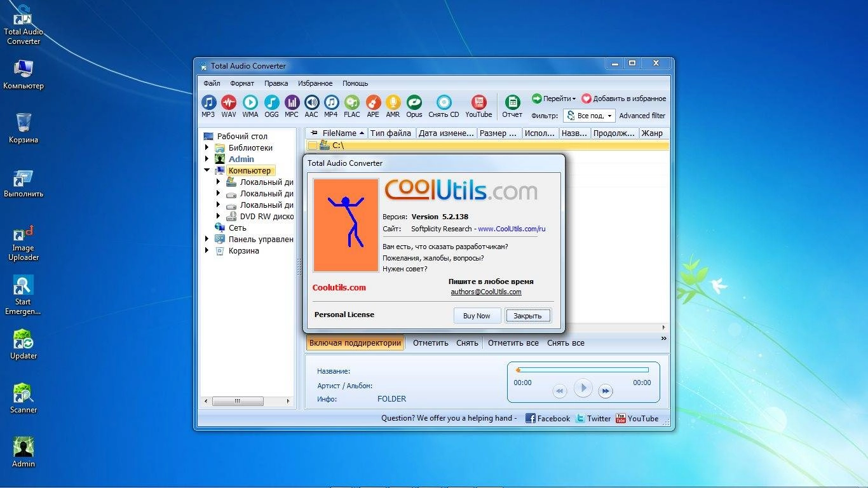Viewport: 868px width, 488px height.
Task: Open the www.CoolUtils.com/ru link
Action: point(512,229)
